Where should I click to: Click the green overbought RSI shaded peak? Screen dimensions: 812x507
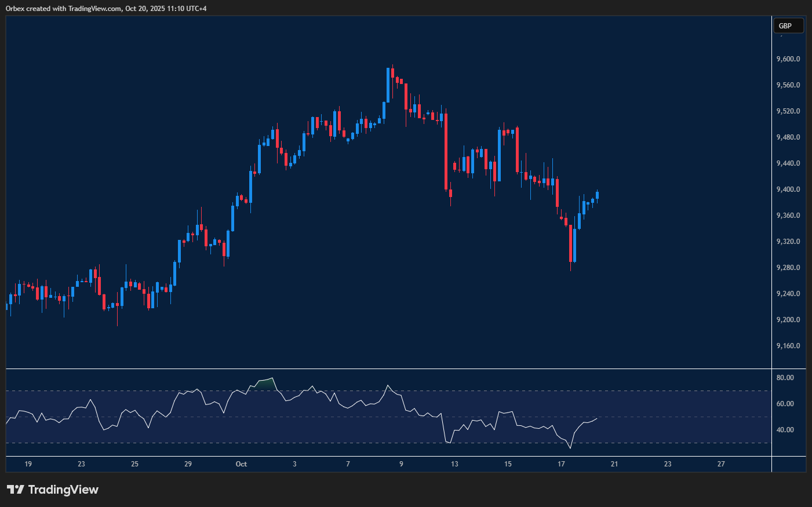click(265, 383)
